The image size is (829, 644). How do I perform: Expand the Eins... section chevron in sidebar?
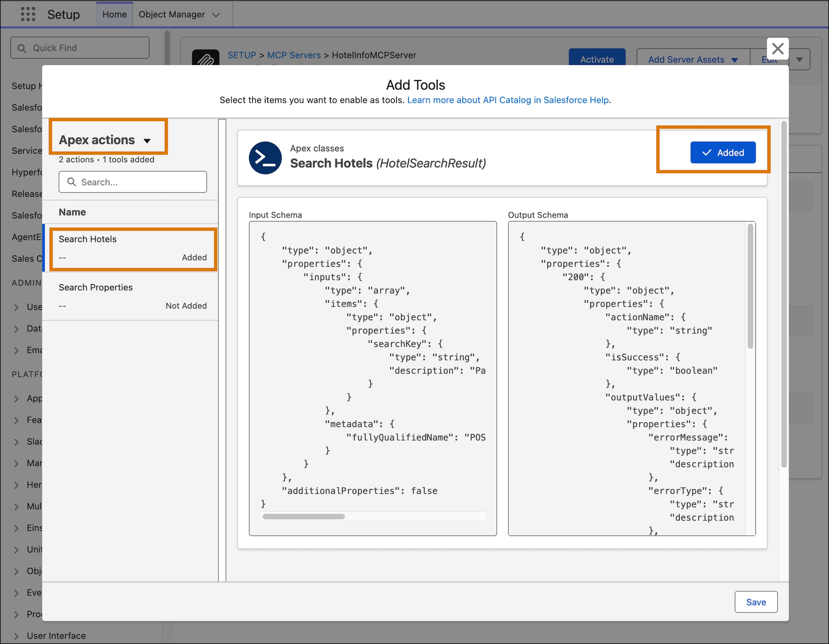[16, 528]
